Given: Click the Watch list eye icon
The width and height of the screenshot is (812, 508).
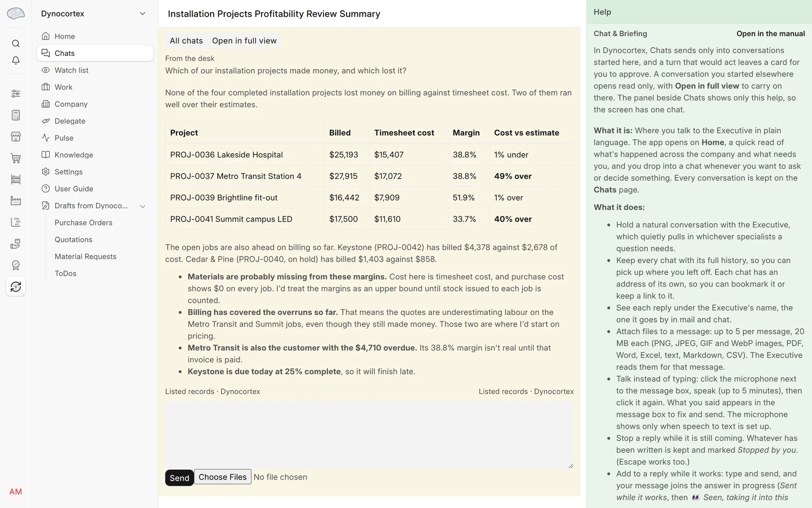Looking at the screenshot, I should click(x=46, y=70).
